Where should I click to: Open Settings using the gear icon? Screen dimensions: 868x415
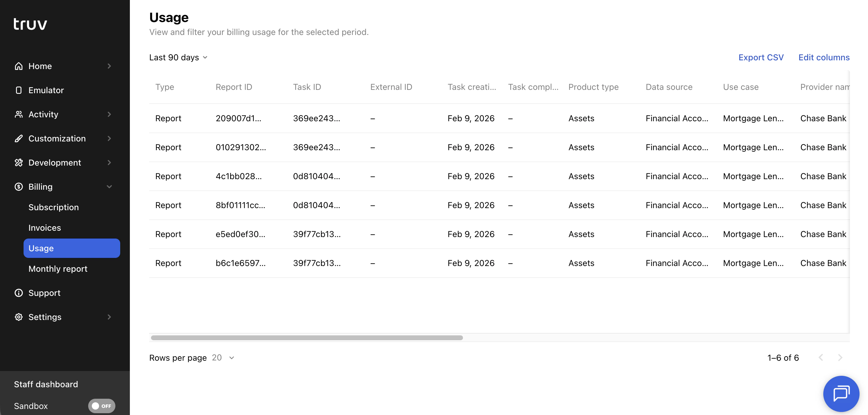19,317
